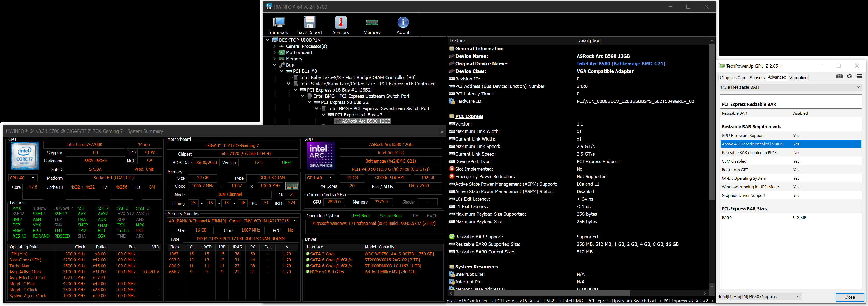868x306 pixels.
Task: Click the Interrupt Line icon
Action: click(452, 274)
